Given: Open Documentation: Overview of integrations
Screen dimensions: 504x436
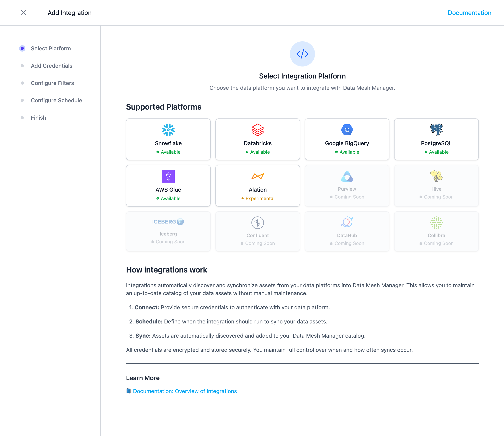Looking at the screenshot, I should pyautogui.click(x=184, y=391).
